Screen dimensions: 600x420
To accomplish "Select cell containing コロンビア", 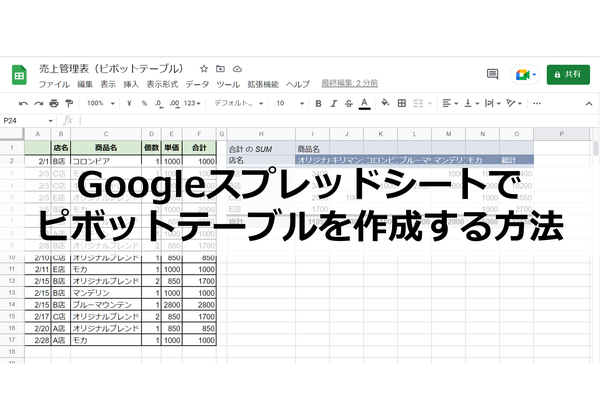I will coord(106,161).
